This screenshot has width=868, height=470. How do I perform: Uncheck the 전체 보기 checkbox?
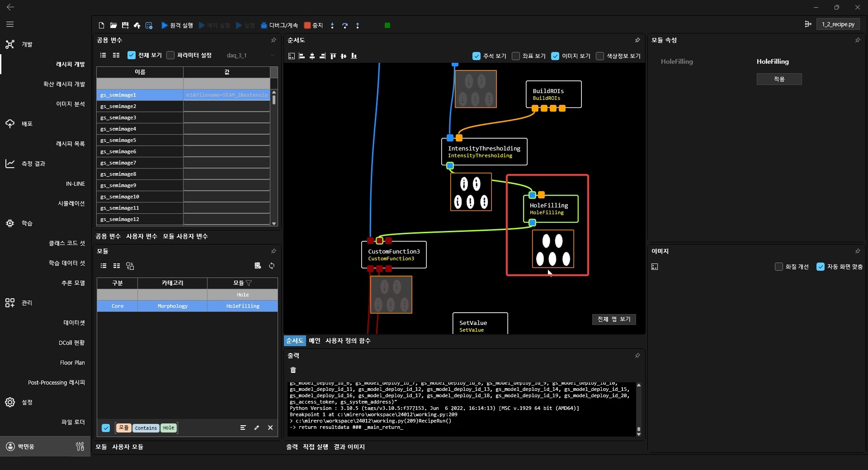pos(132,55)
